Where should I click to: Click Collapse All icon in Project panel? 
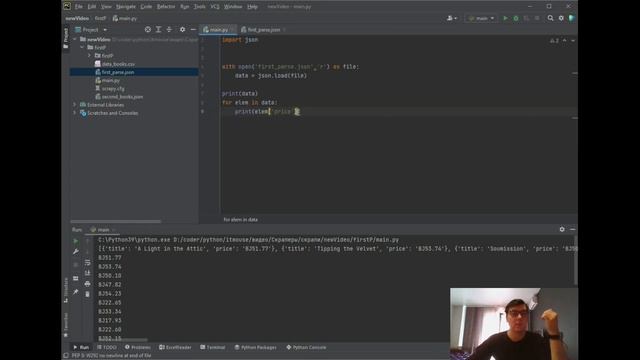[169, 29]
